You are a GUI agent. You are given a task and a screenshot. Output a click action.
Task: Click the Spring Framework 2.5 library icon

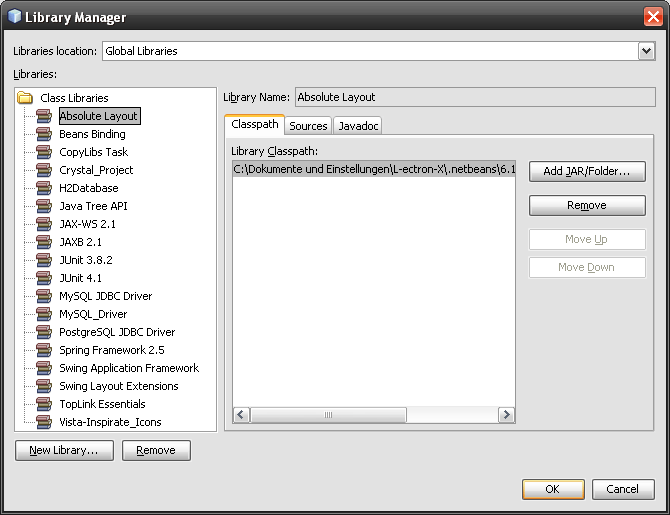click(44, 350)
